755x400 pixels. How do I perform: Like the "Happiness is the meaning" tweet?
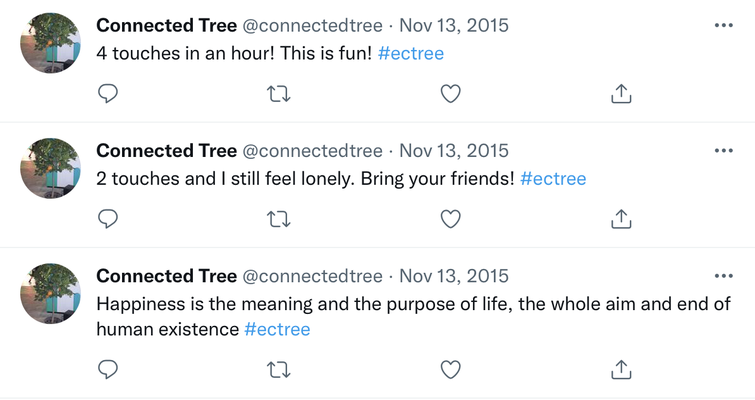pos(451,369)
